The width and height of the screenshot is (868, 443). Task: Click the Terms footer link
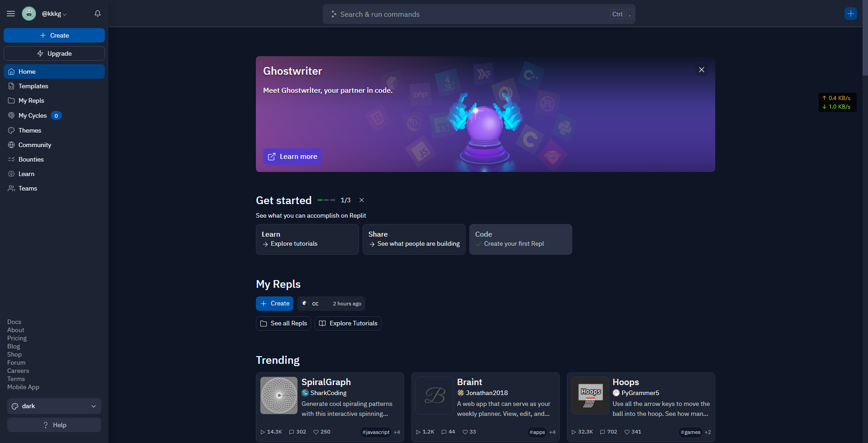(x=16, y=379)
